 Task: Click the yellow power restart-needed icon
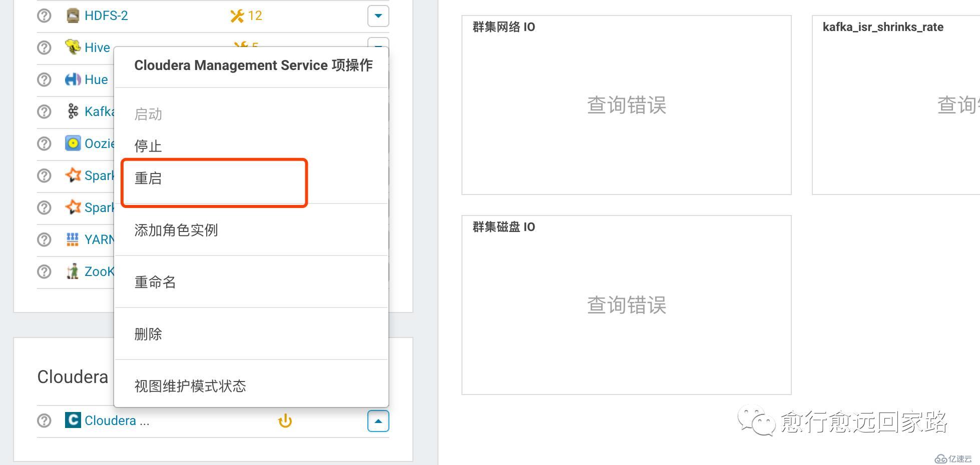pos(285,421)
